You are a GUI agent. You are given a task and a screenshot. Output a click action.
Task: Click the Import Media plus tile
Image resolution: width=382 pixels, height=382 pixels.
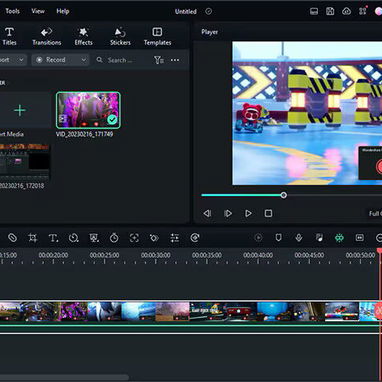point(20,110)
